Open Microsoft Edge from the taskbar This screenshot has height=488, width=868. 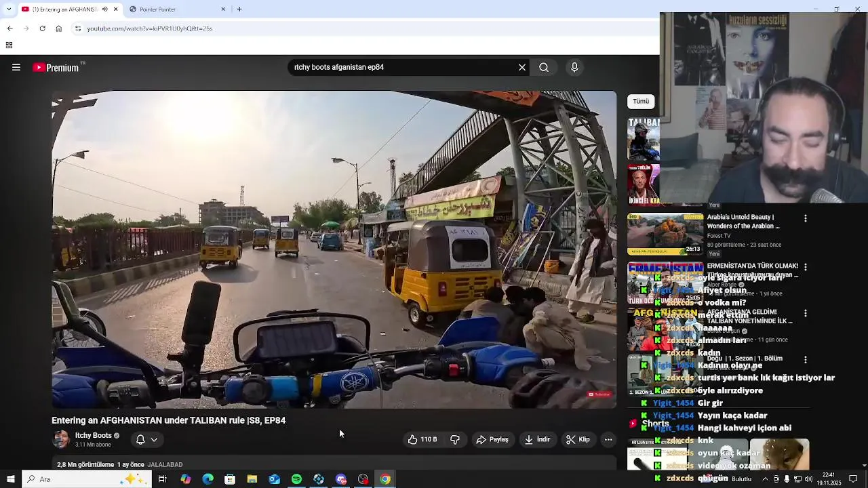point(208,479)
